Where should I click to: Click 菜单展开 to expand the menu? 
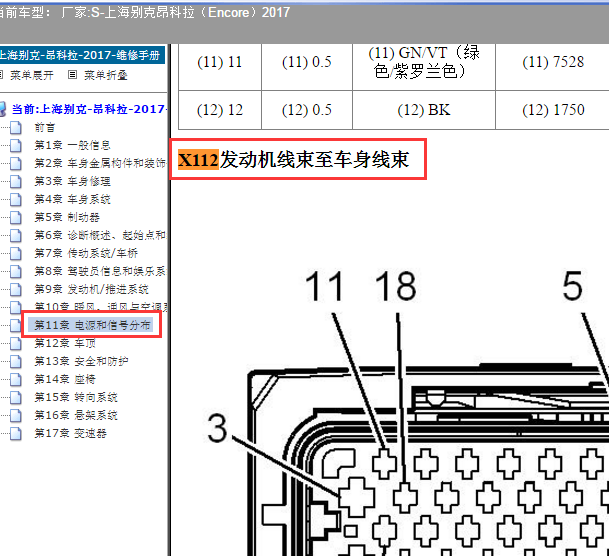pos(31,75)
